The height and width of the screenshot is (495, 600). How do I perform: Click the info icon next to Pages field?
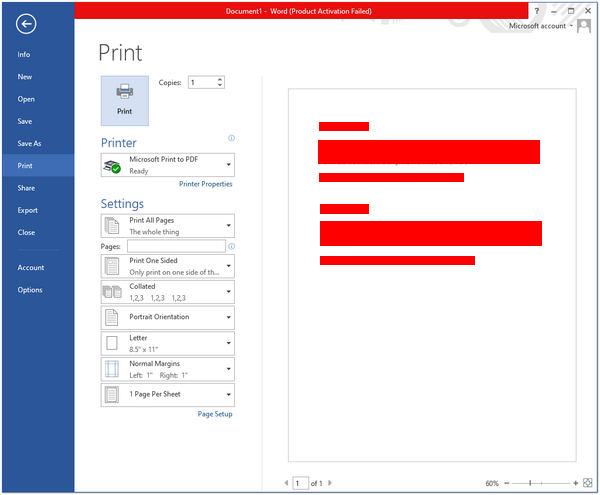click(x=231, y=246)
